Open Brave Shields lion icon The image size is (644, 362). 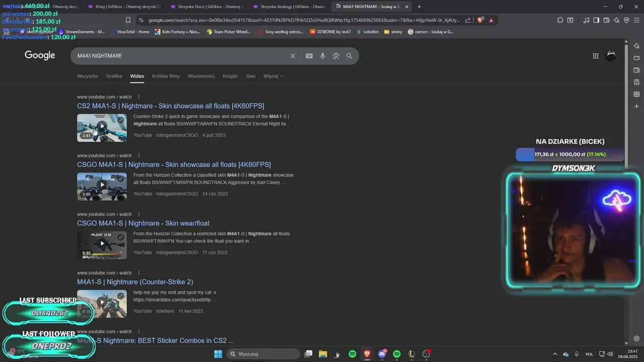click(x=480, y=20)
